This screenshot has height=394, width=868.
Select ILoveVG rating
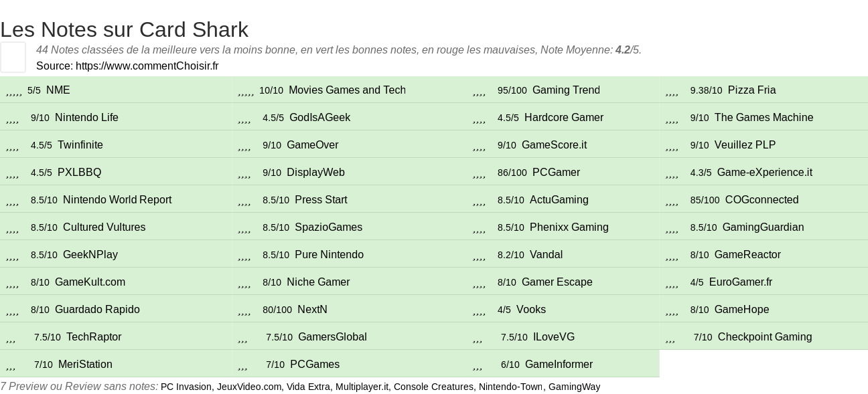point(563,336)
